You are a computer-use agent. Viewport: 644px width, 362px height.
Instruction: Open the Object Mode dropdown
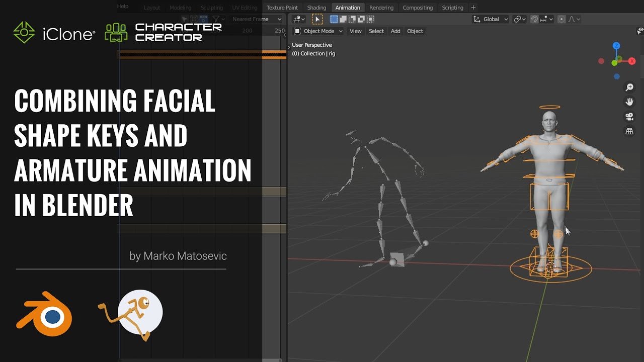tap(318, 31)
